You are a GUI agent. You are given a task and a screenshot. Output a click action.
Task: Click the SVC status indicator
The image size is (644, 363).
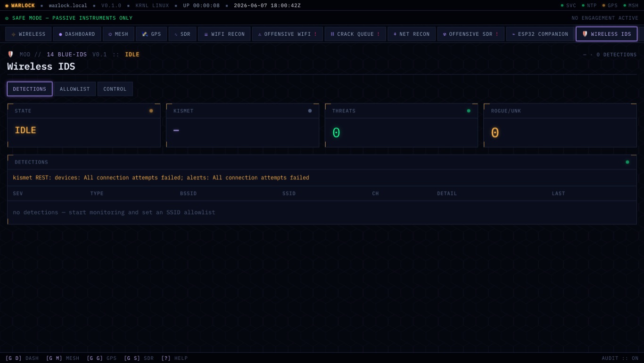click(568, 6)
